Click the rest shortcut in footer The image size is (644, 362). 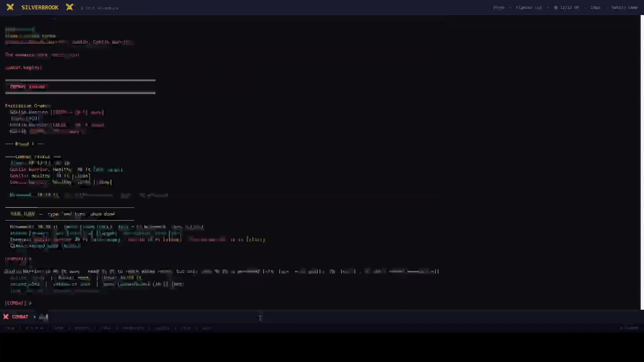pyautogui.click(x=185, y=328)
